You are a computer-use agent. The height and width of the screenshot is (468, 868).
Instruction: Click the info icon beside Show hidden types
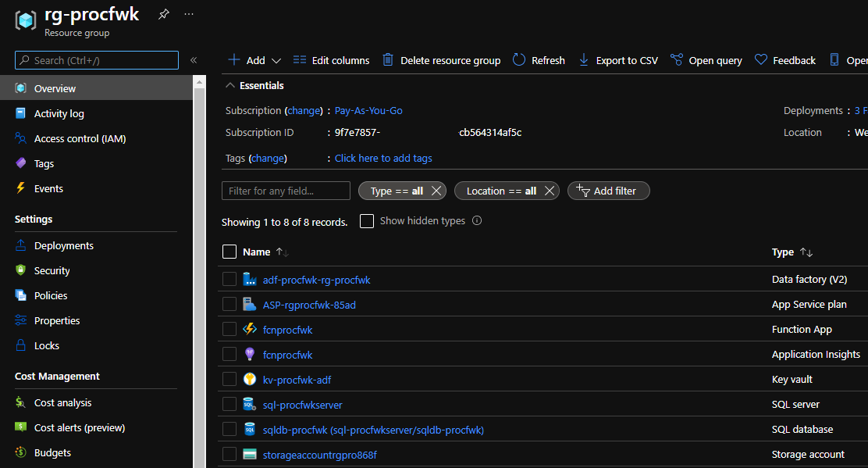[477, 220]
